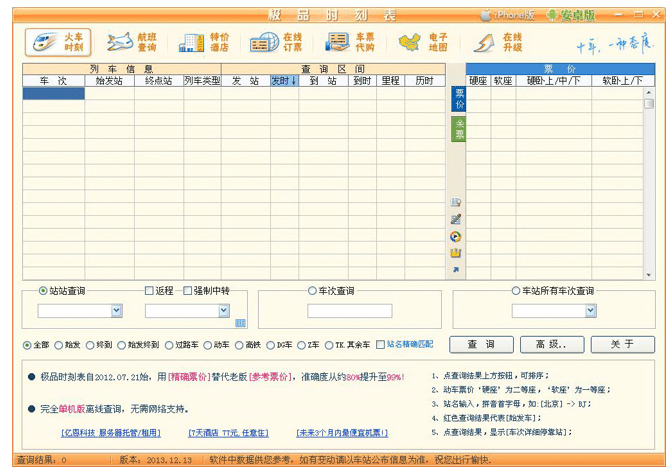Open the 火车时刻 train timetable section
Screen dimensions: 667x468
coord(59,42)
